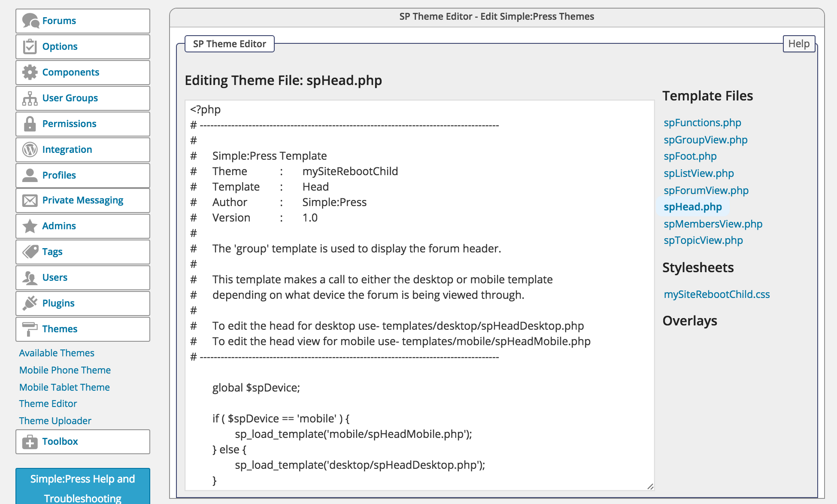The image size is (837, 504).
Task: Click the User Groups hierarchy icon
Action: (30, 98)
